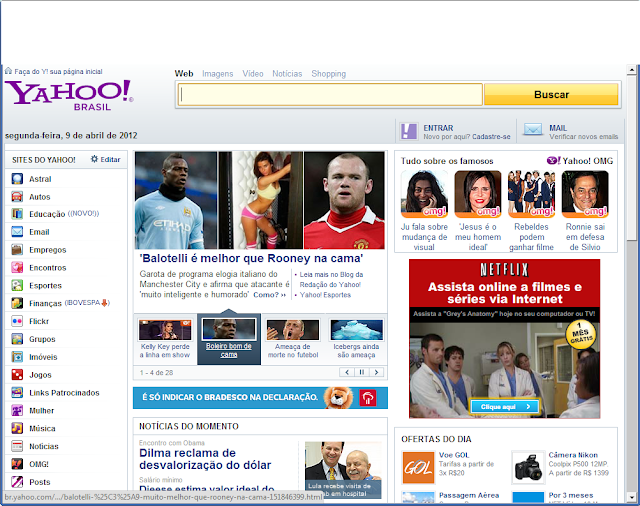Click the Câmera Nikon product image
The height and width of the screenshot is (506, 640).
[x=528, y=467]
